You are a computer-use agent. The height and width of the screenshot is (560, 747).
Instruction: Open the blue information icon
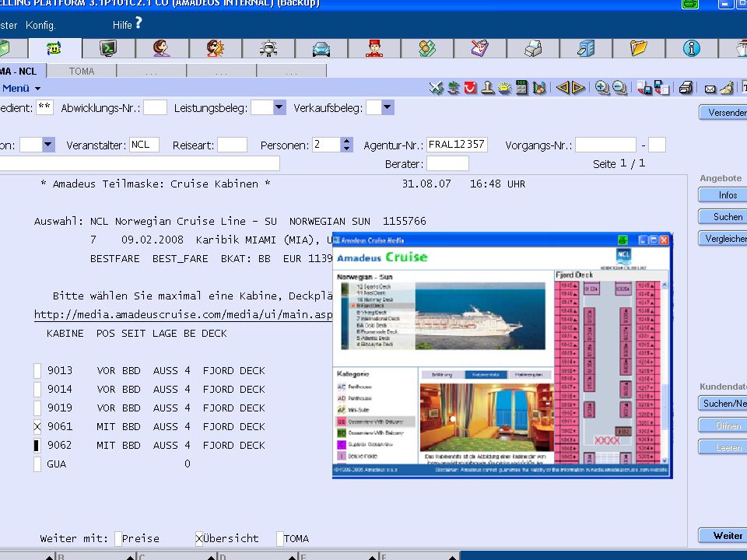click(x=691, y=48)
